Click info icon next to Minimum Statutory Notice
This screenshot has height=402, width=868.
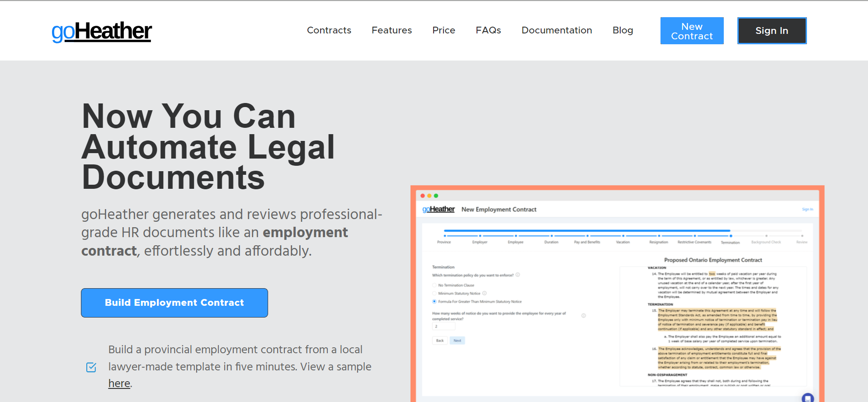pyautogui.click(x=485, y=293)
